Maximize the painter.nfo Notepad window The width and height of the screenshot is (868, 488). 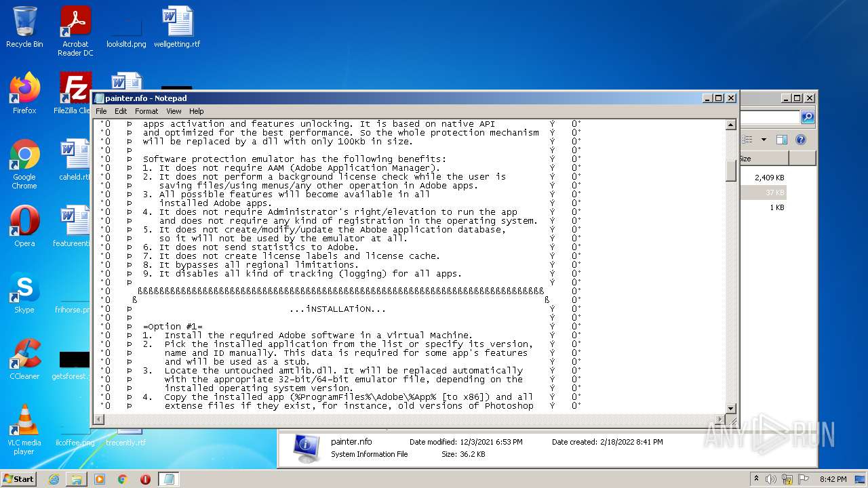point(719,98)
